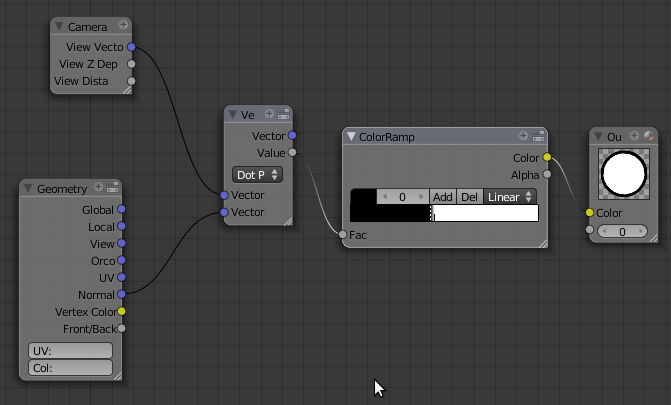
Task: Collapse the Vector Math node triangle
Action: click(232, 114)
